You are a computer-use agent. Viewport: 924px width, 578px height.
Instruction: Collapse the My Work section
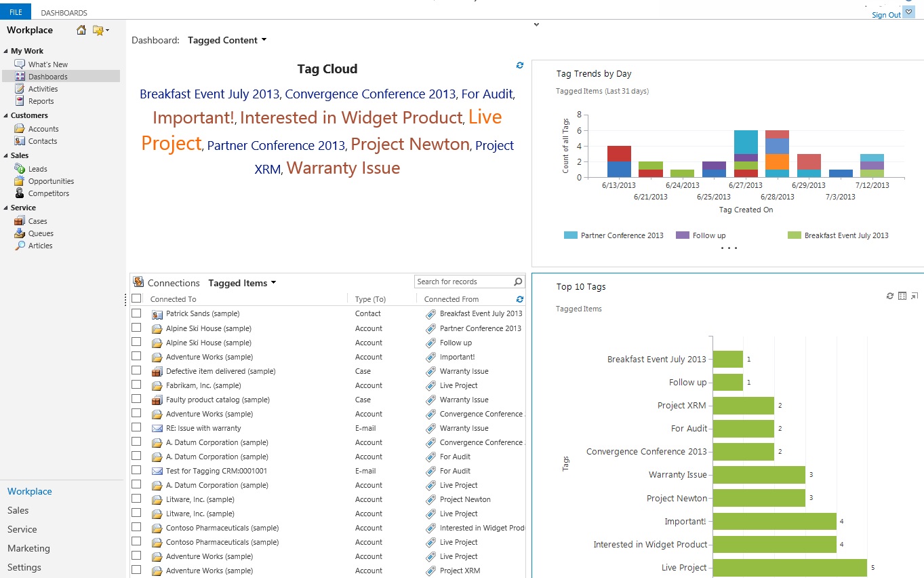[x=6, y=52]
